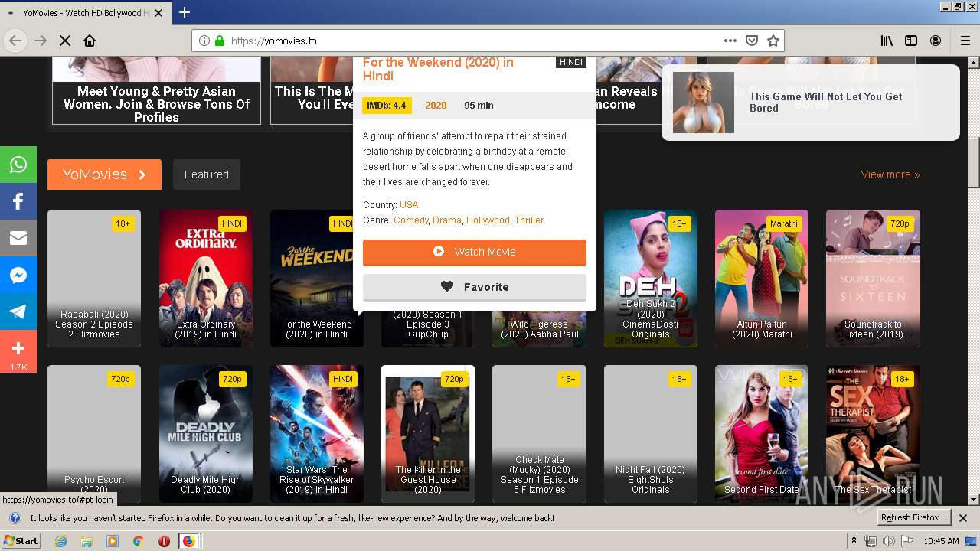Go back with browser back arrow

(15, 41)
